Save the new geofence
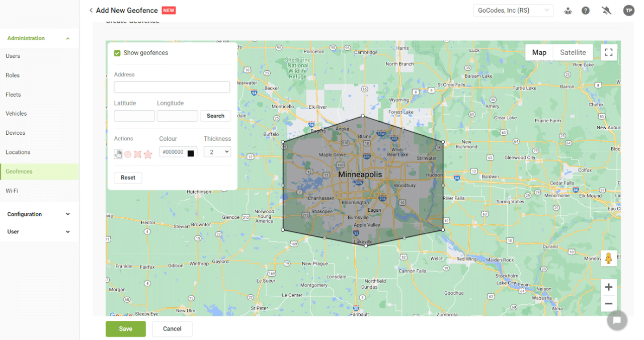Viewport: 644px width, 340px height. pos(125,328)
